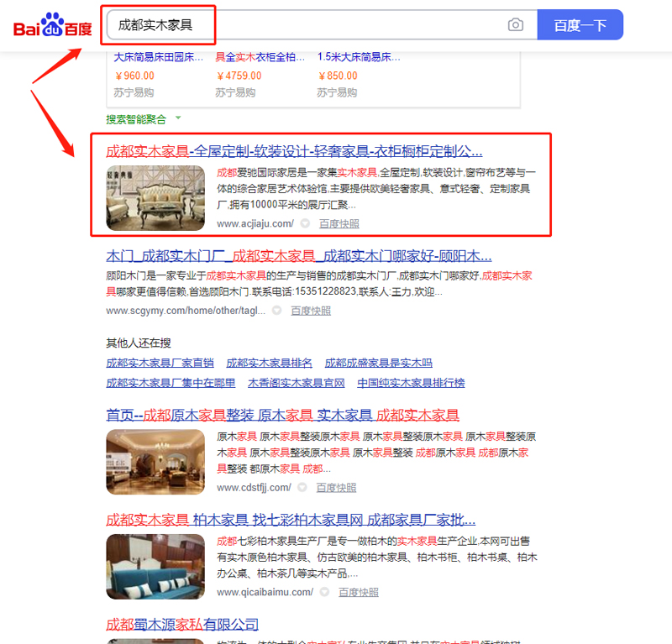Open 百度快照 for www.acjiaju.com result

[339, 224]
